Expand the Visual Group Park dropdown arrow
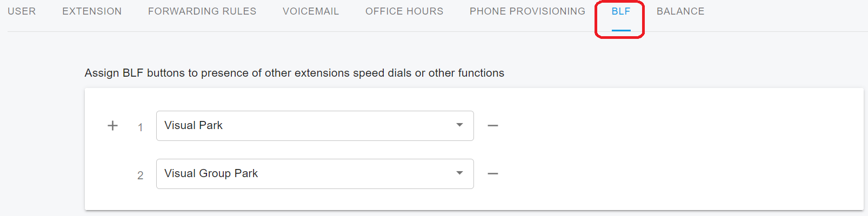This screenshot has height=216, width=868. (459, 173)
